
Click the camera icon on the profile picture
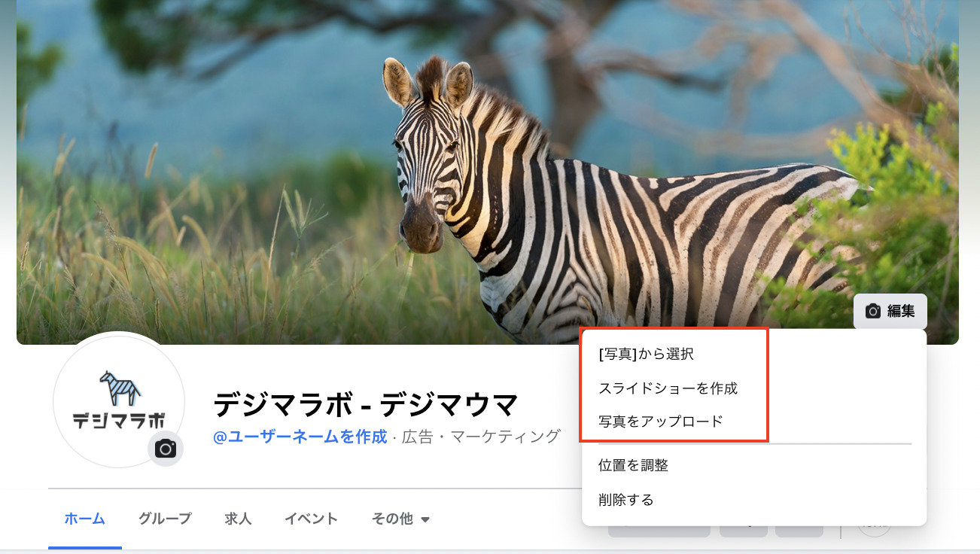click(165, 449)
